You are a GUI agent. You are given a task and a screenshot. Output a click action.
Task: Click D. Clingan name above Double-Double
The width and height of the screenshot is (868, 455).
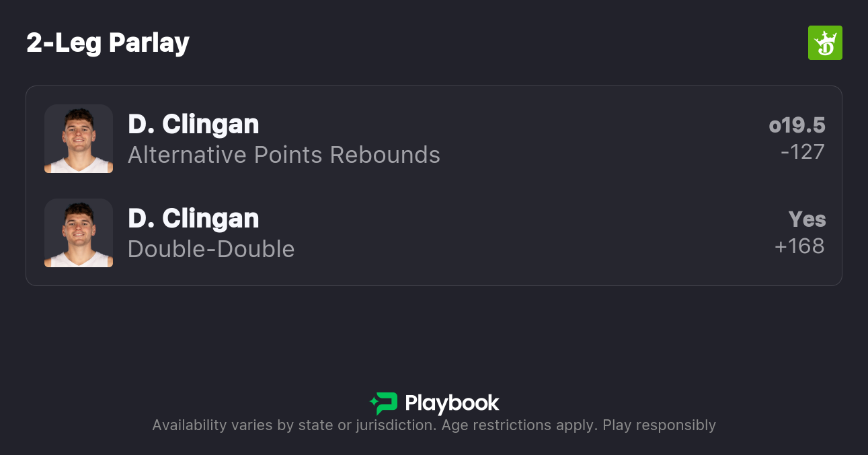coord(193,219)
